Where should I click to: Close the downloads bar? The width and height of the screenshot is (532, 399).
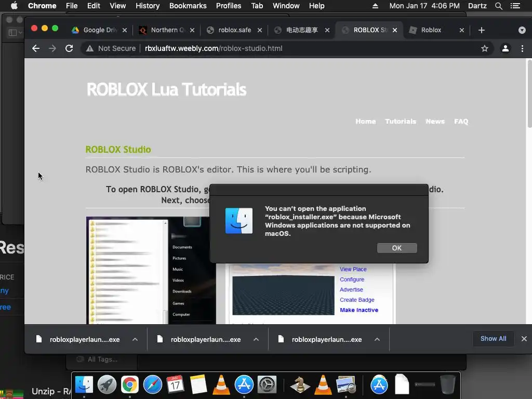pos(524,339)
